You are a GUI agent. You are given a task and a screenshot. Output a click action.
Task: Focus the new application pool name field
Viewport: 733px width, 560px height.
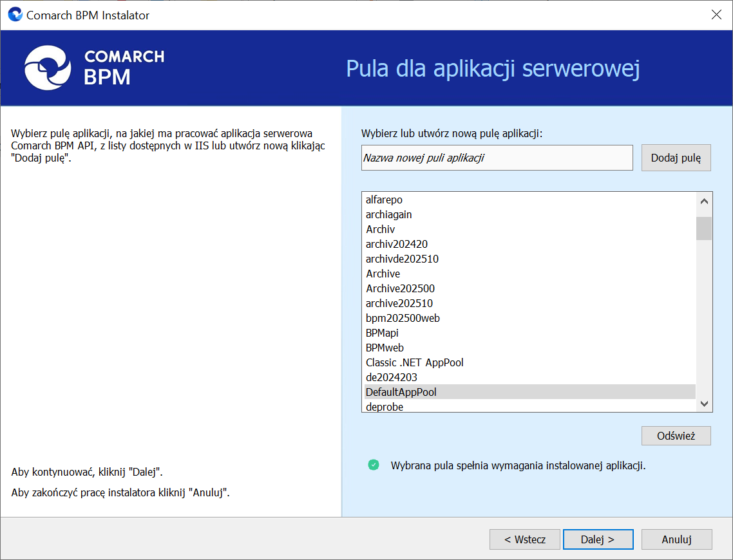tap(497, 158)
